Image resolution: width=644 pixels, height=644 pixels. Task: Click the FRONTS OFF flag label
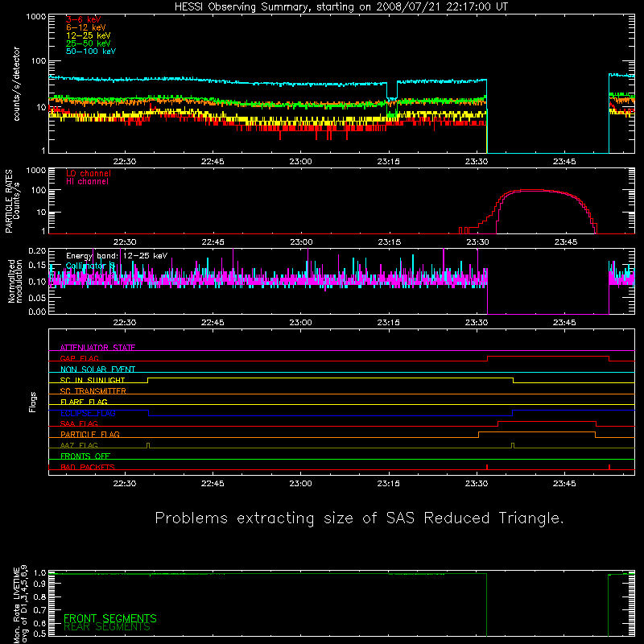pyautogui.click(x=85, y=456)
